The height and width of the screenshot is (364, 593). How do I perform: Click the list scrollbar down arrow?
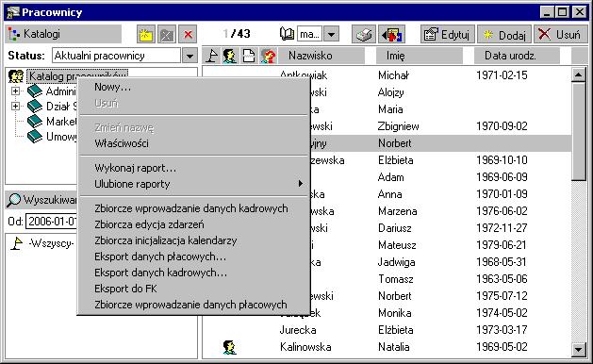(x=578, y=349)
